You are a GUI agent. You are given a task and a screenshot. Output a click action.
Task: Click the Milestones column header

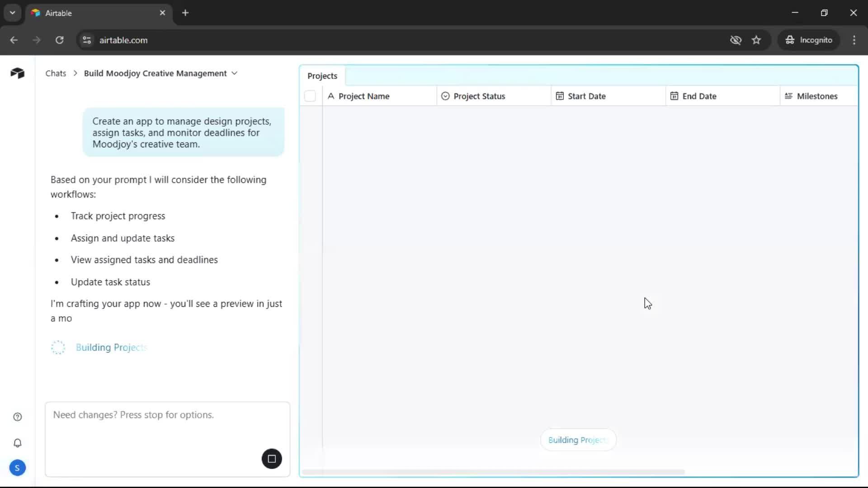click(819, 96)
